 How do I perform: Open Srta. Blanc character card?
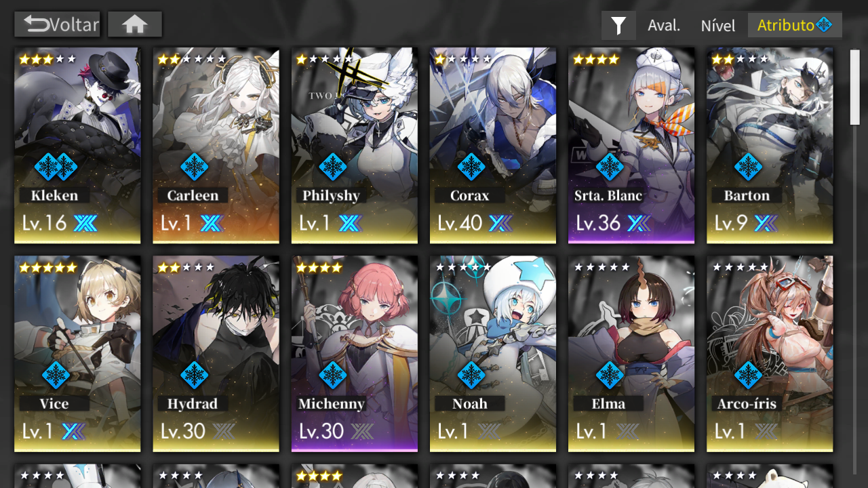[x=631, y=145]
